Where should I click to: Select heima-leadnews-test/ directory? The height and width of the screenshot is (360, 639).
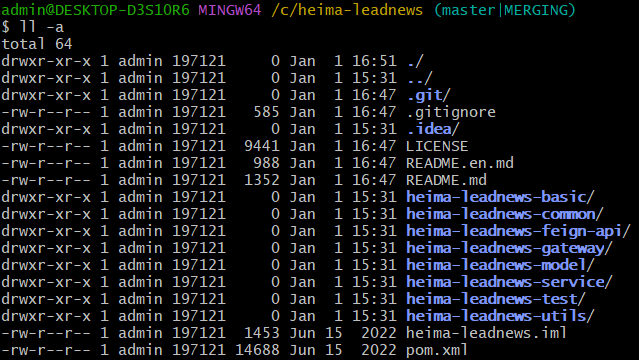coord(496,299)
